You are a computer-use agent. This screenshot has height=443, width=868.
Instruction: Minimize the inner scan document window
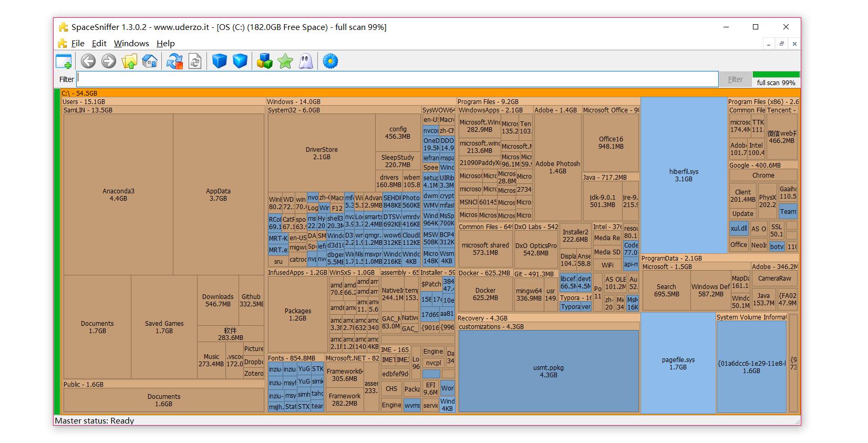769,44
